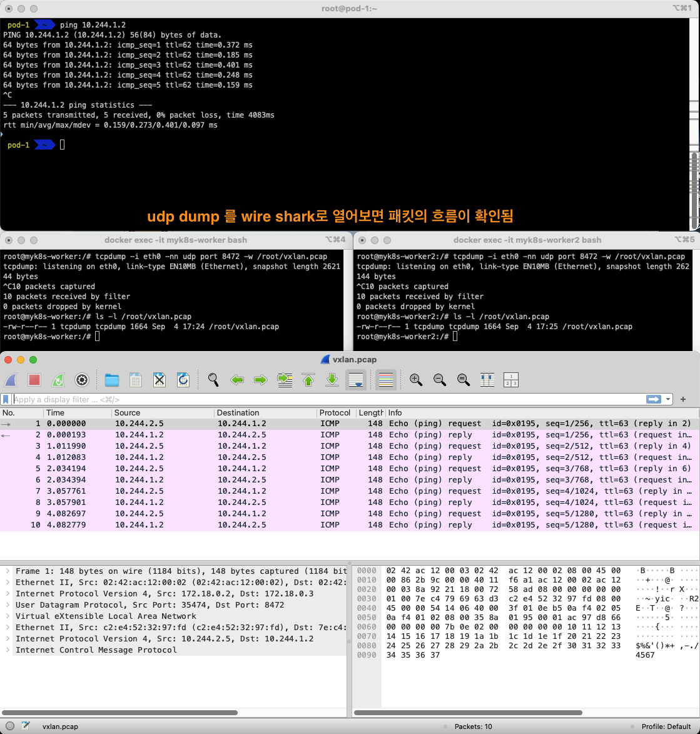Zoom in on the packet text

pyautogui.click(x=416, y=380)
